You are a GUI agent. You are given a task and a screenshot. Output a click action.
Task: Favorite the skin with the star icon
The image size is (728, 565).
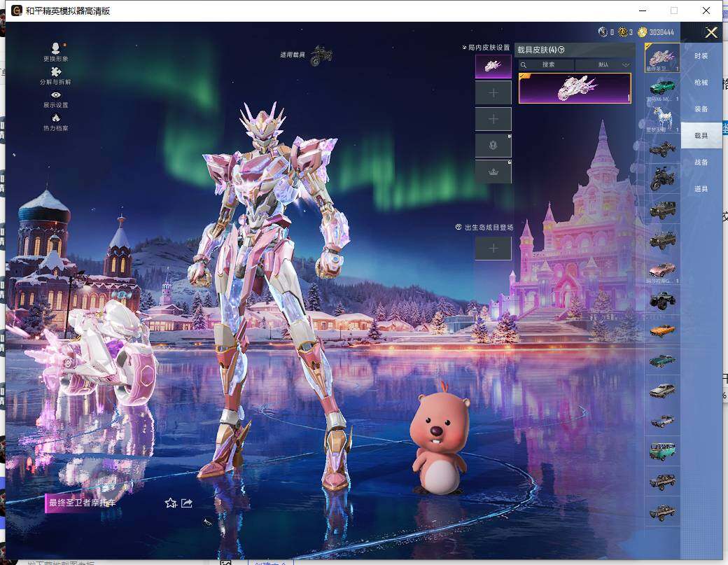[171, 503]
